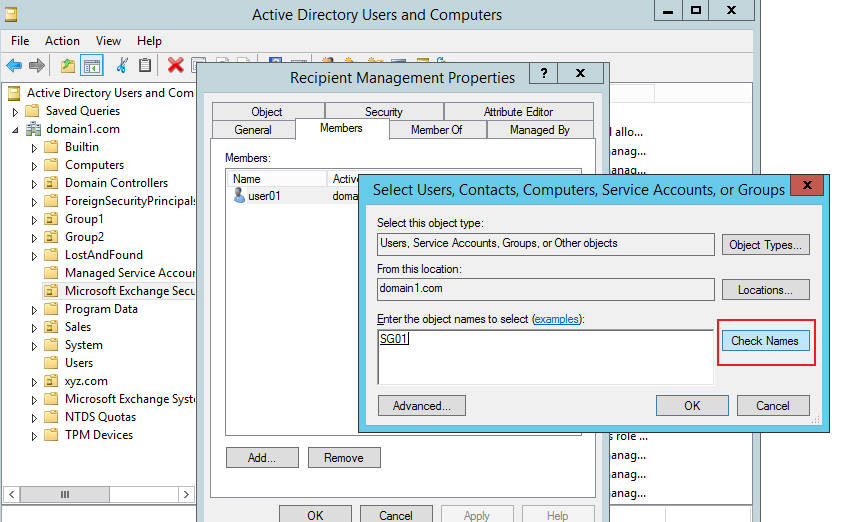
Task: Expand the Builtin container
Action: pyautogui.click(x=34, y=147)
